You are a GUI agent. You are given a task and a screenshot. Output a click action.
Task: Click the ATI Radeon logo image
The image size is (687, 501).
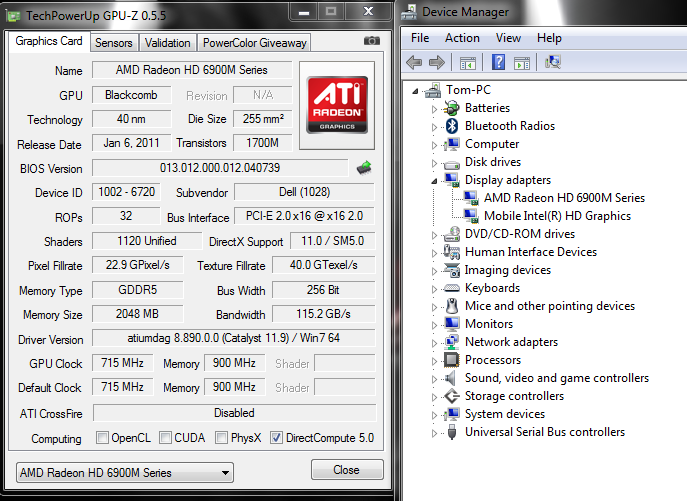337,105
